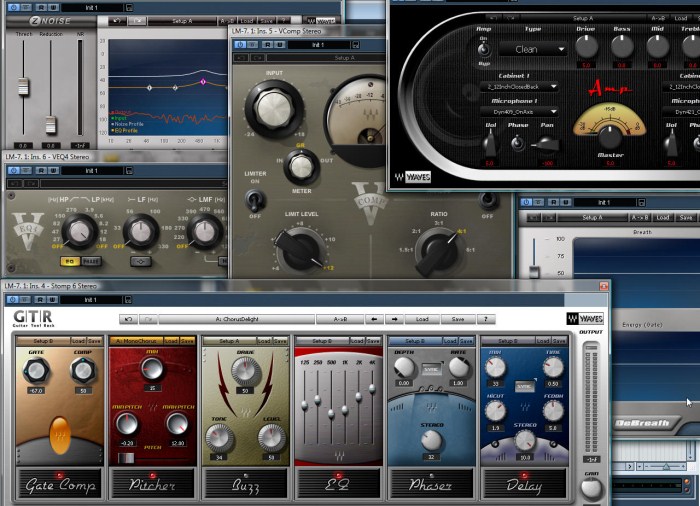Open the Microphone 1 selection dropdown
Screen dimensions: 700x506
[x=519, y=112]
